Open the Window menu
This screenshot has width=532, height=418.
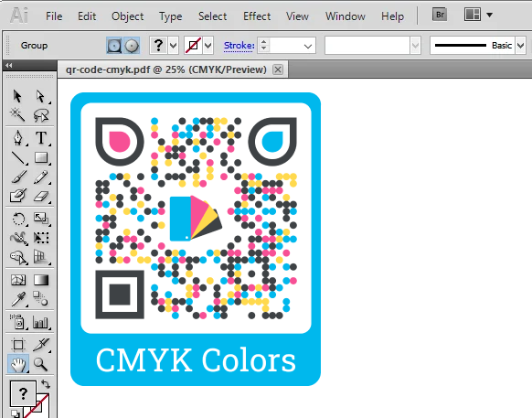[x=346, y=16]
